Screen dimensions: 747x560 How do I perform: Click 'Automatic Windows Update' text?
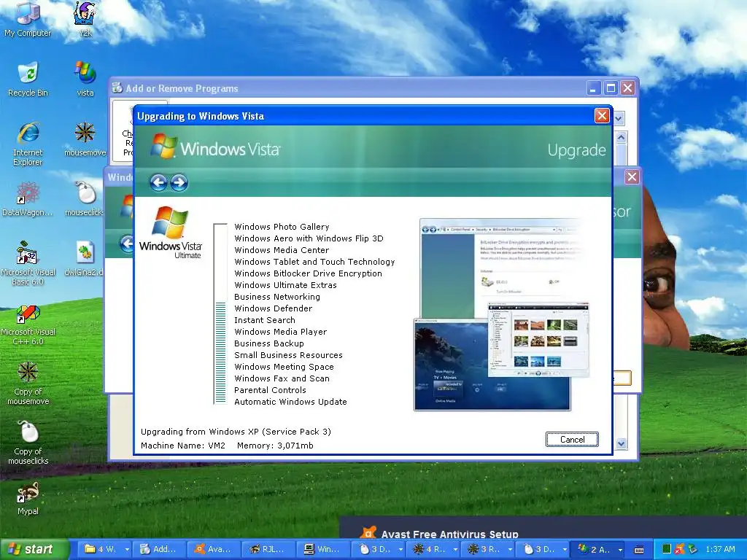click(290, 402)
